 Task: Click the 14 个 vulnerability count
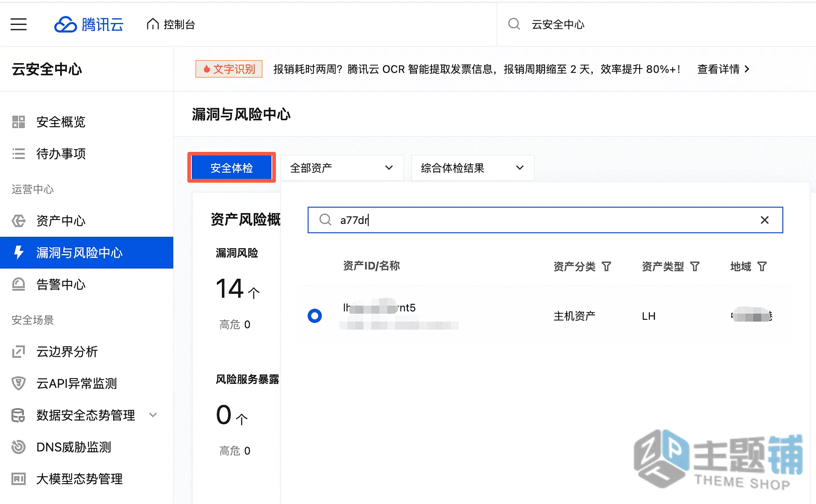point(238,288)
